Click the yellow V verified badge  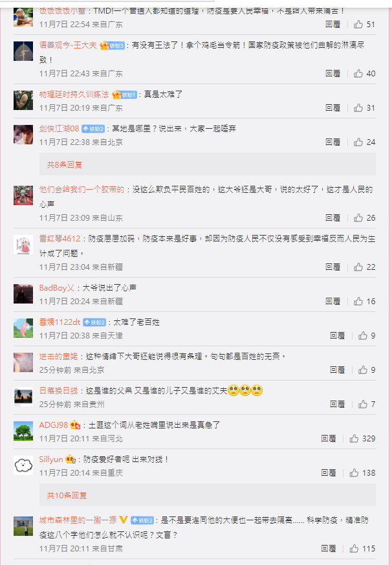pos(124,520)
